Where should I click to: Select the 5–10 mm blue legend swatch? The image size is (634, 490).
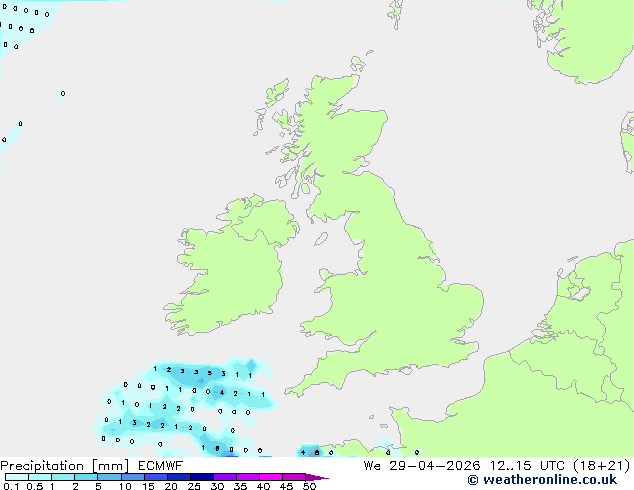pos(109,477)
